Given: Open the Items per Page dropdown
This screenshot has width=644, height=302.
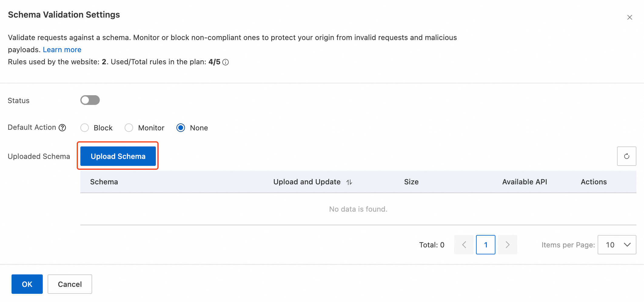Looking at the screenshot, I should (x=617, y=245).
